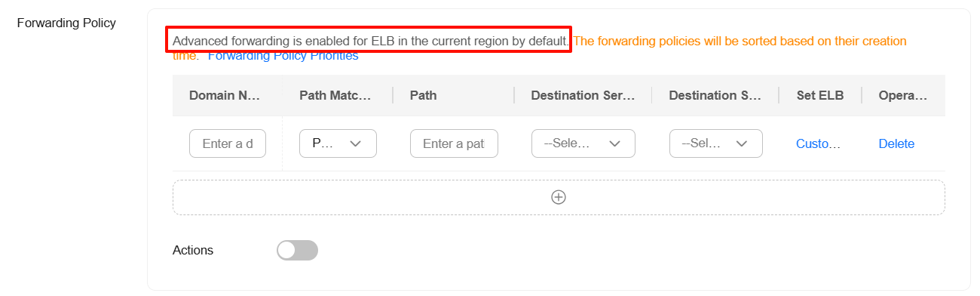This screenshot has width=980, height=296.
Task: Select the Path text input box
Action: tap(454, 143)
